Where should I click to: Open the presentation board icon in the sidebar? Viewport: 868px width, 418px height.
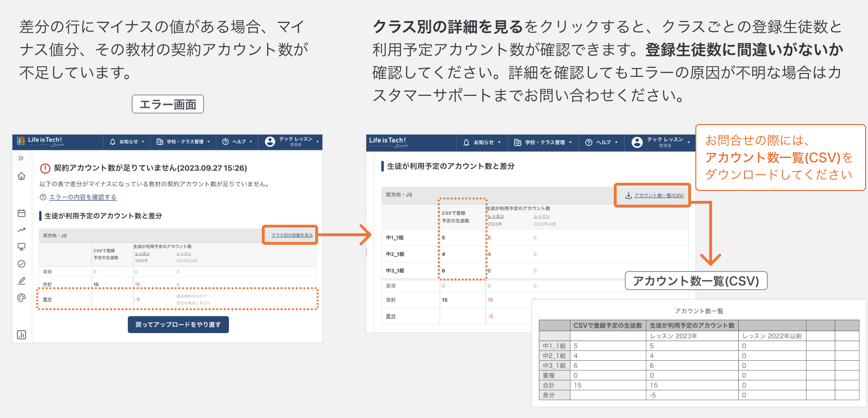tap(21, 247)
